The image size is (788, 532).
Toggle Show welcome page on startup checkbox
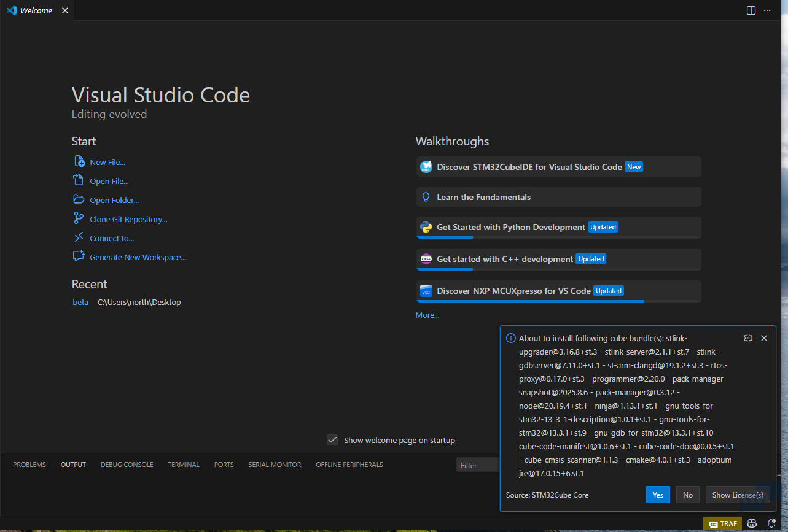[x=332, y=440]
